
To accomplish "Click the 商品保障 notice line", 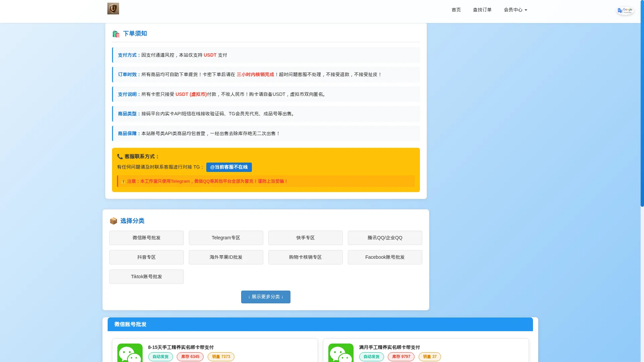I will point(266,133).
